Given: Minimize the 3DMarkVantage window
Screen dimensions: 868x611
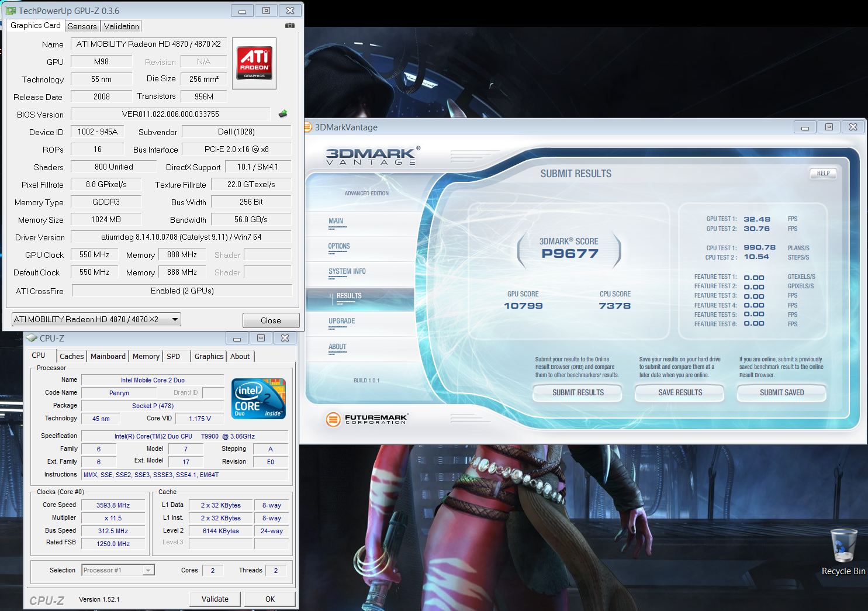Looking at the screenshot, I should pyautogui.click(x=805, y=127).
